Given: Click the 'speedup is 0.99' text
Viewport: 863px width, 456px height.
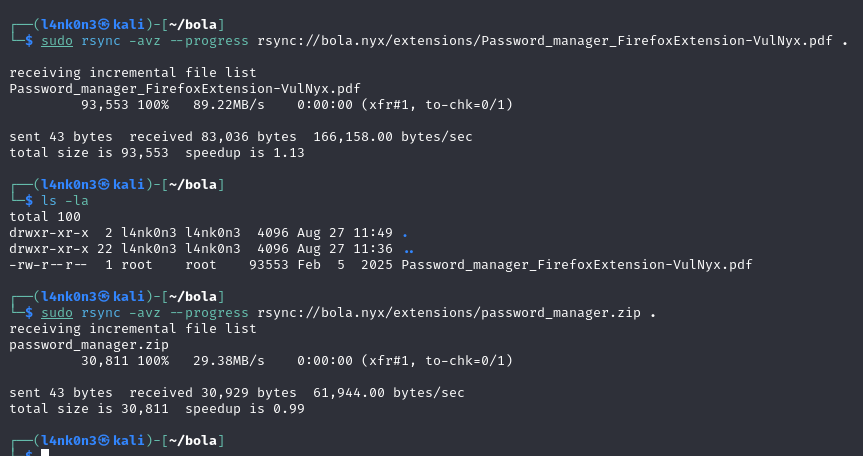Looking at the screenshot, I should (243, 408).
